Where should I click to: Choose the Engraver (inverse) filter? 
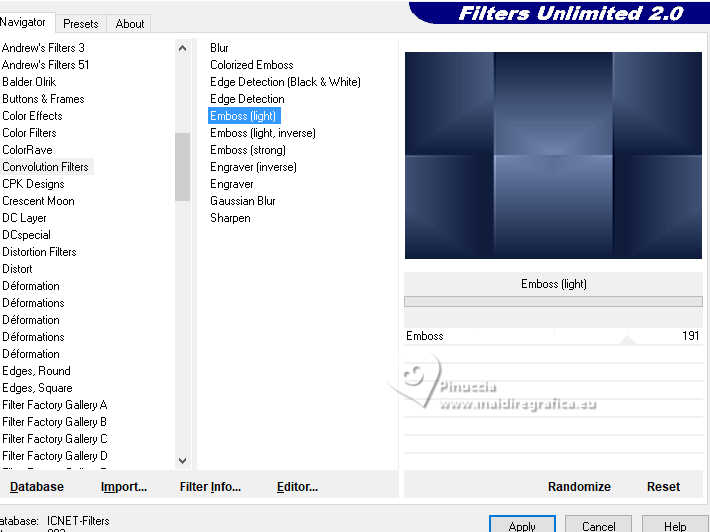[x=253, y=167]
